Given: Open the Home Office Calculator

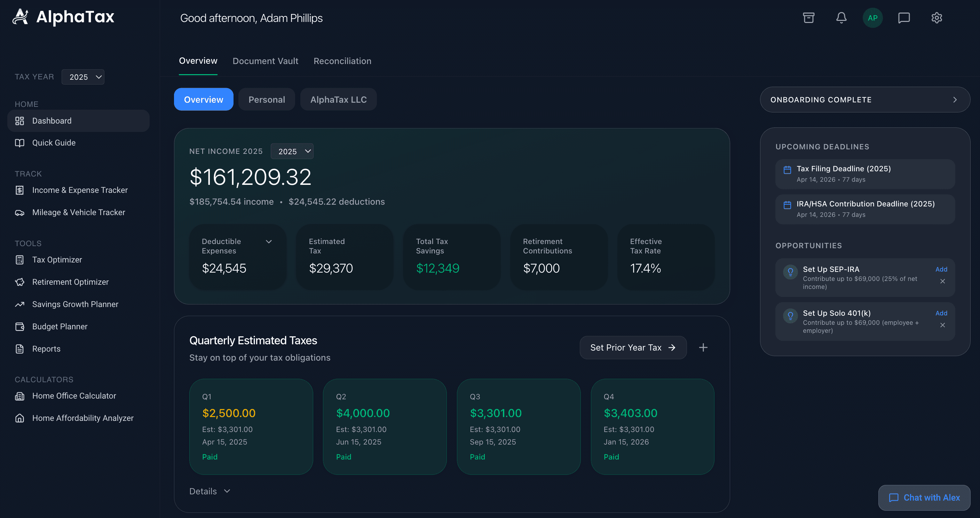Looking at the screenshot, I should tap(74, 396).
